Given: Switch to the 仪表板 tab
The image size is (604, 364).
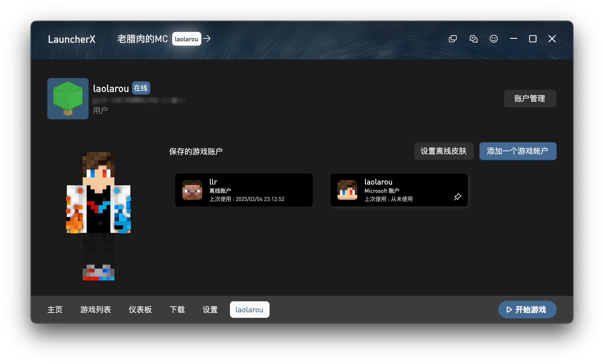Looking at the screenshot, I should coord(140,310).
